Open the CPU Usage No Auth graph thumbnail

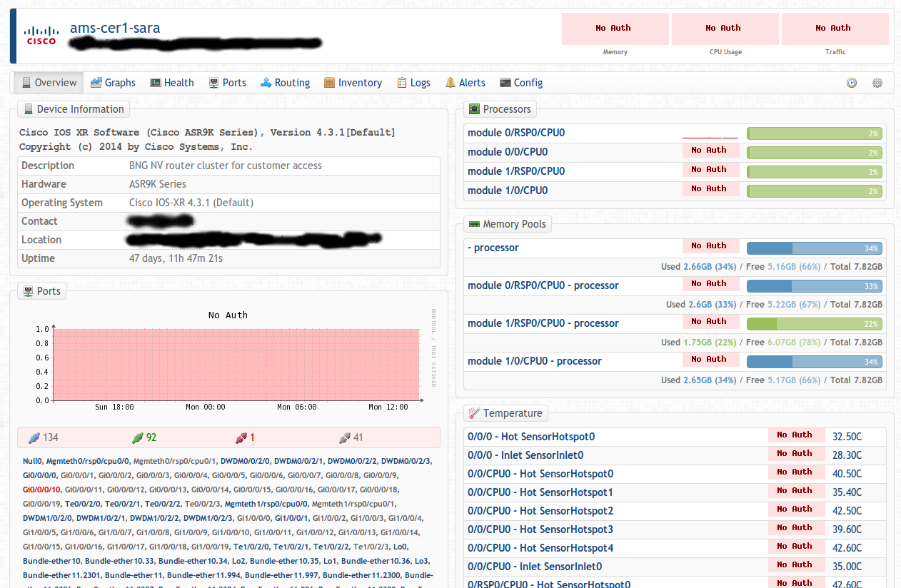(725, 29)
